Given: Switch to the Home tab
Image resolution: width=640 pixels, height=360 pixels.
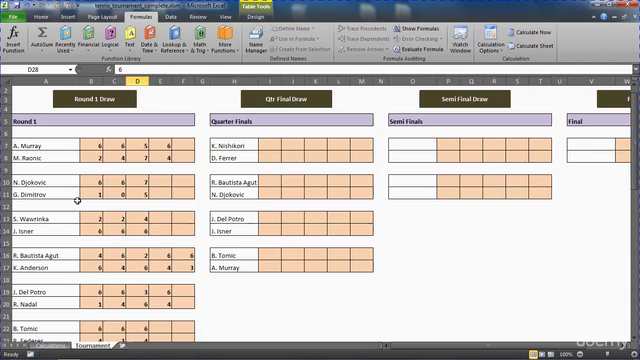Looking at the screenshot, I should 41,17.
